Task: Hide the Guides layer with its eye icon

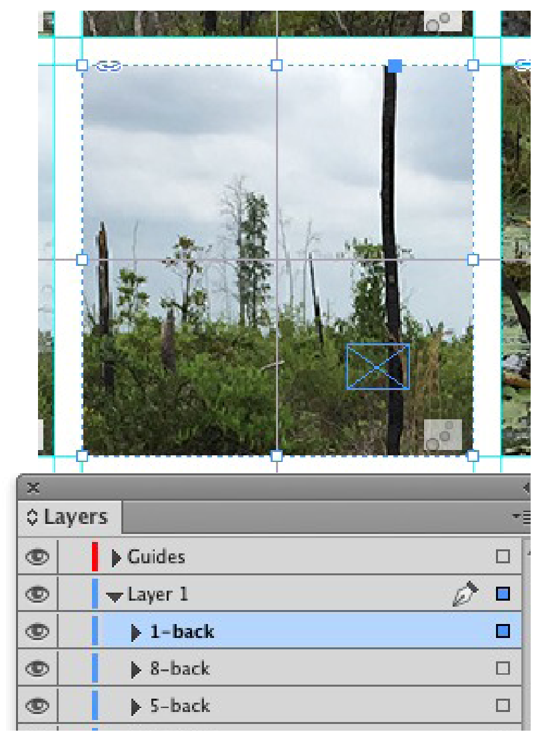Action: point(37,557)
